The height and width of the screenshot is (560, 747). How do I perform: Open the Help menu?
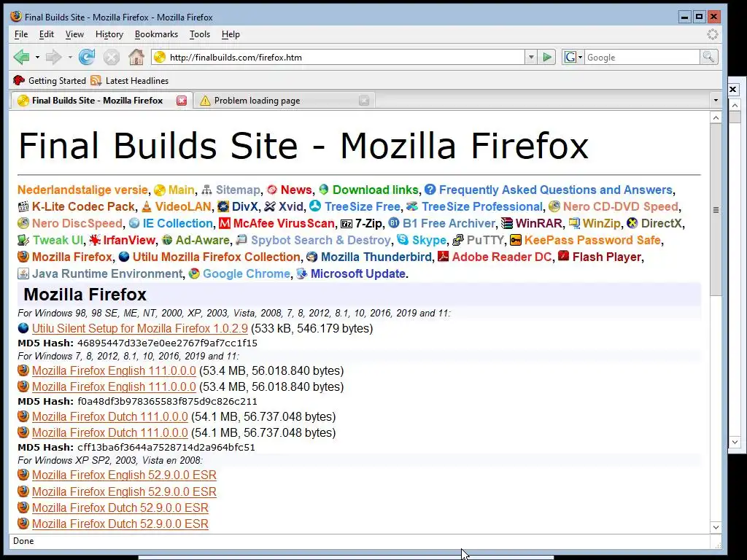tap(231, 34)
